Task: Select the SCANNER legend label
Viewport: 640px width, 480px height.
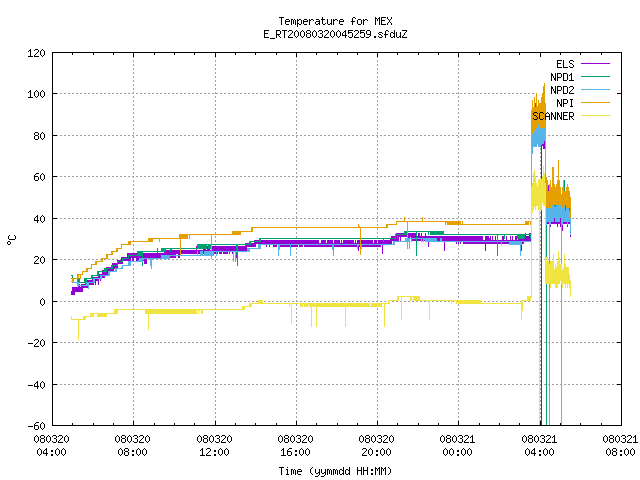Action: tap(553, 116)
